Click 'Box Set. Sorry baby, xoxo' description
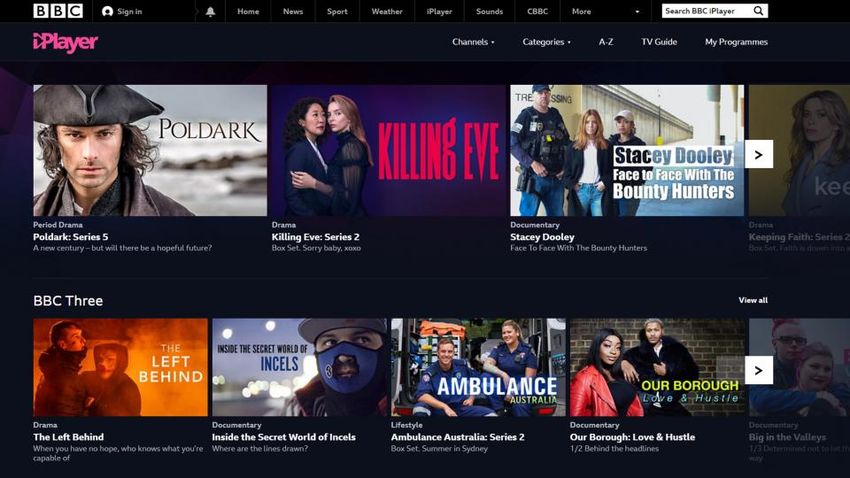 click(316, 248)
